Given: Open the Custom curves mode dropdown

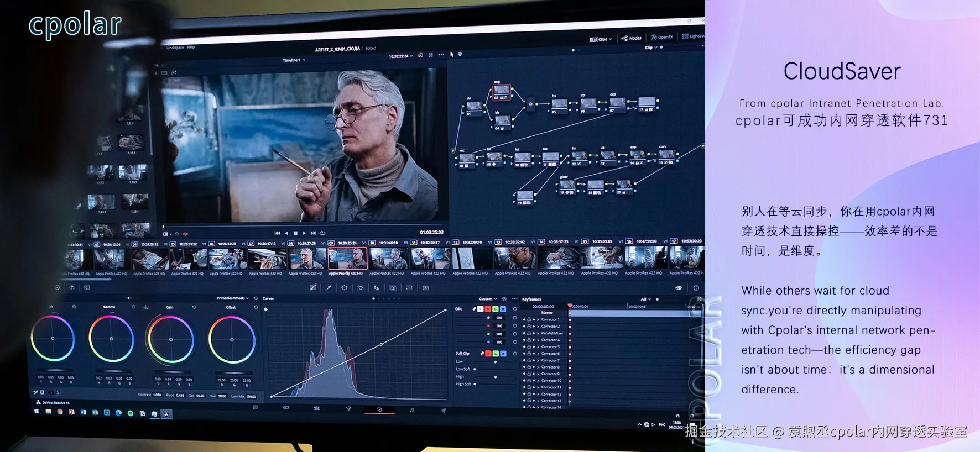Looking at the screenshot, I should pos(488,299).
